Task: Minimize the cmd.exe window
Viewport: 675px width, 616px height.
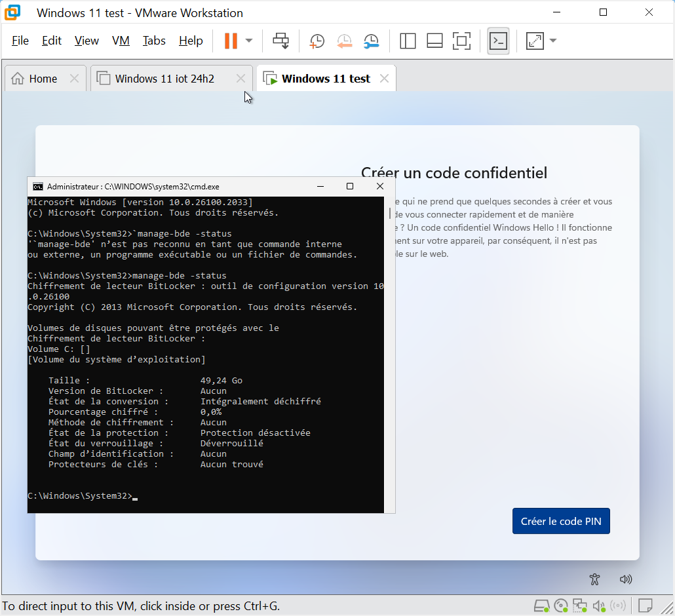Action: click(x=320, y=186)
